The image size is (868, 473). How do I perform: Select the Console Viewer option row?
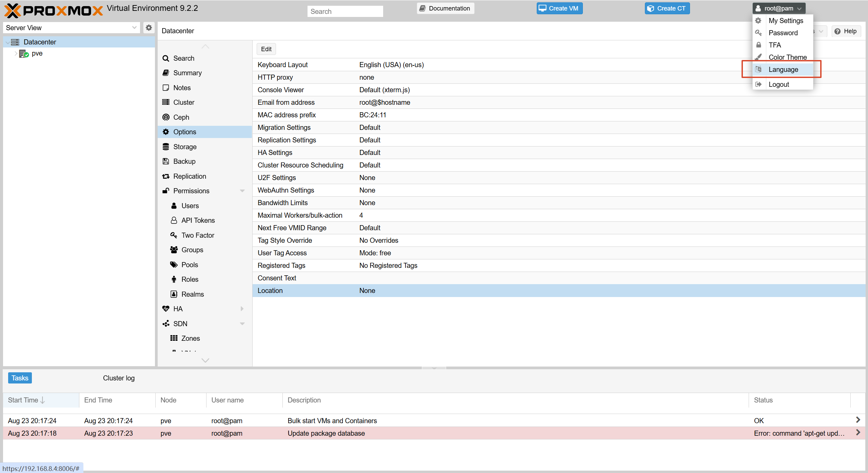click(x=559, y=90)
